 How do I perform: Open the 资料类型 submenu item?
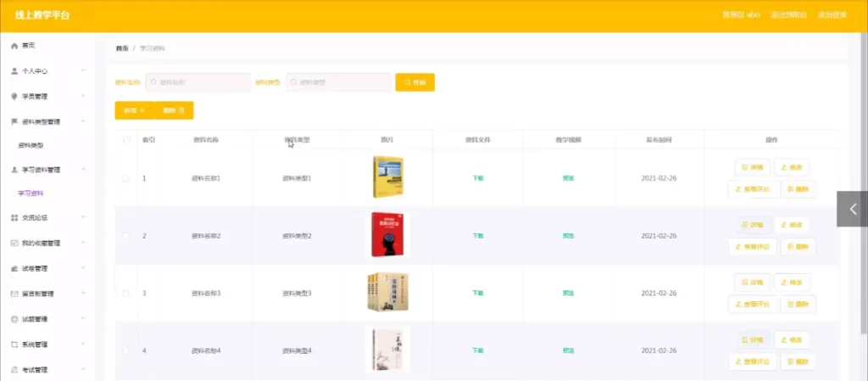point(31,146)
